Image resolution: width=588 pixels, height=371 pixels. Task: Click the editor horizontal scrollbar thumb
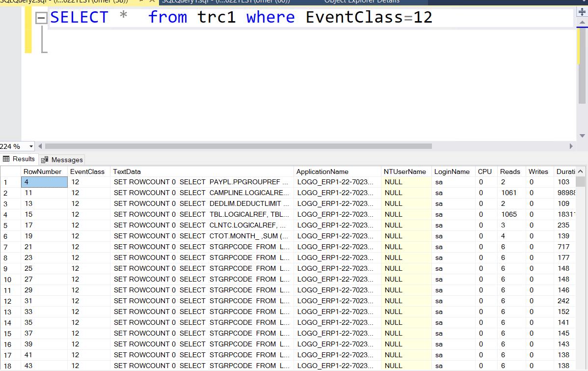(238, 146)
